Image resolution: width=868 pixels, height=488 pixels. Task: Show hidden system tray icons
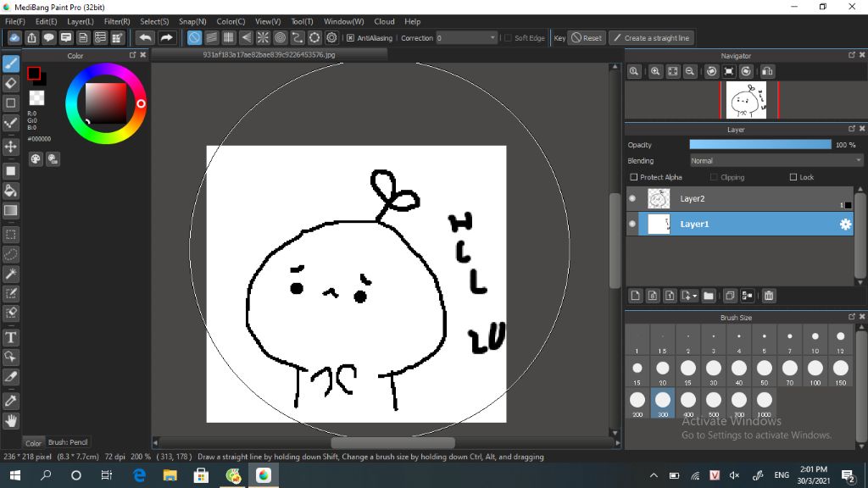[x=654, y=475]
